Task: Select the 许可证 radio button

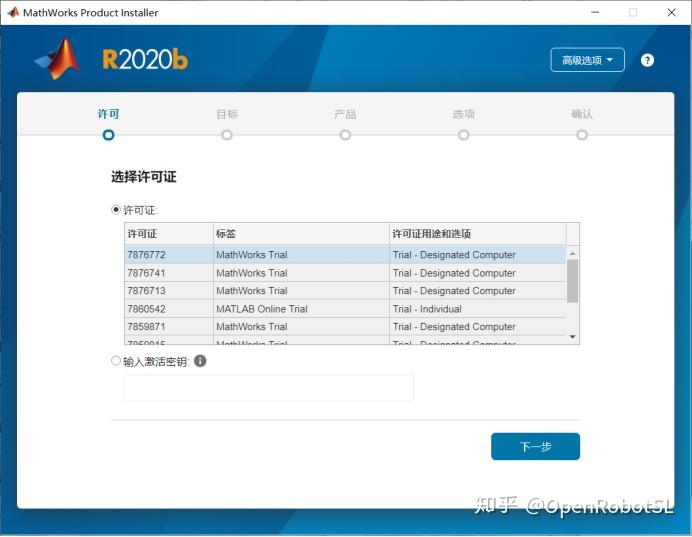Action: point(116,210)
